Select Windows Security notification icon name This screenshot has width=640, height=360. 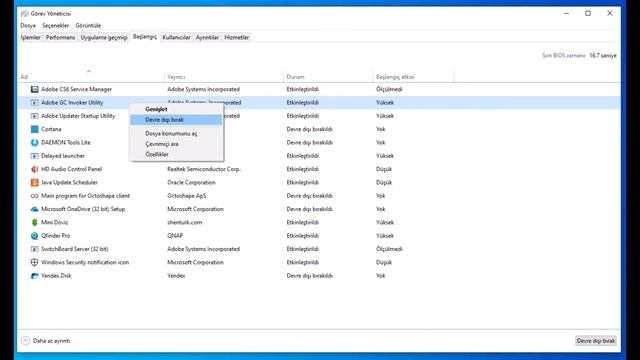click(85, 262)
